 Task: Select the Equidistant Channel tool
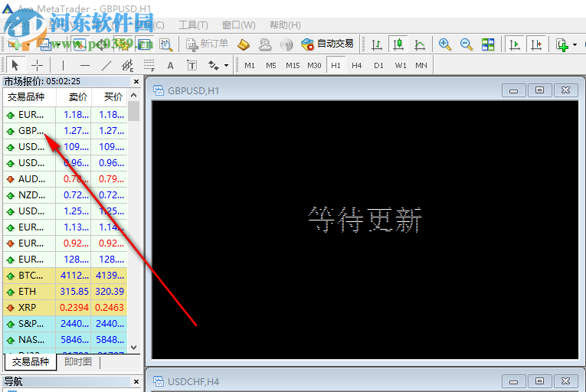coord(128,65)
